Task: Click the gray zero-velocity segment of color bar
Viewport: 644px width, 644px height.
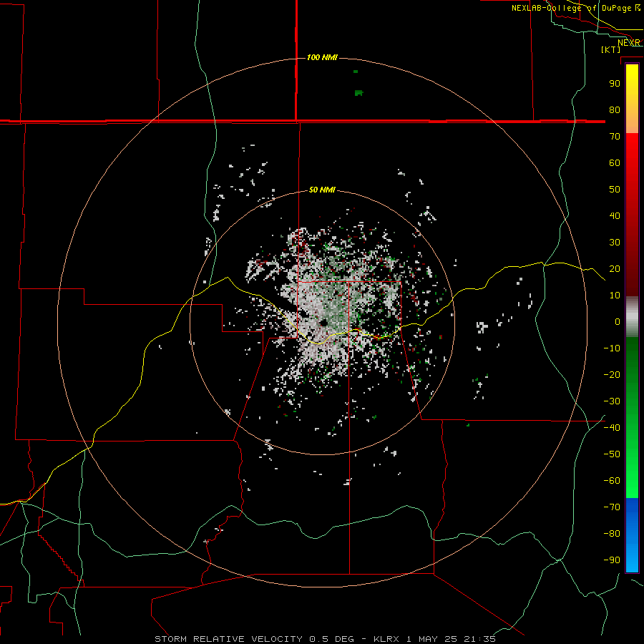Action: (x=632, y=317)
